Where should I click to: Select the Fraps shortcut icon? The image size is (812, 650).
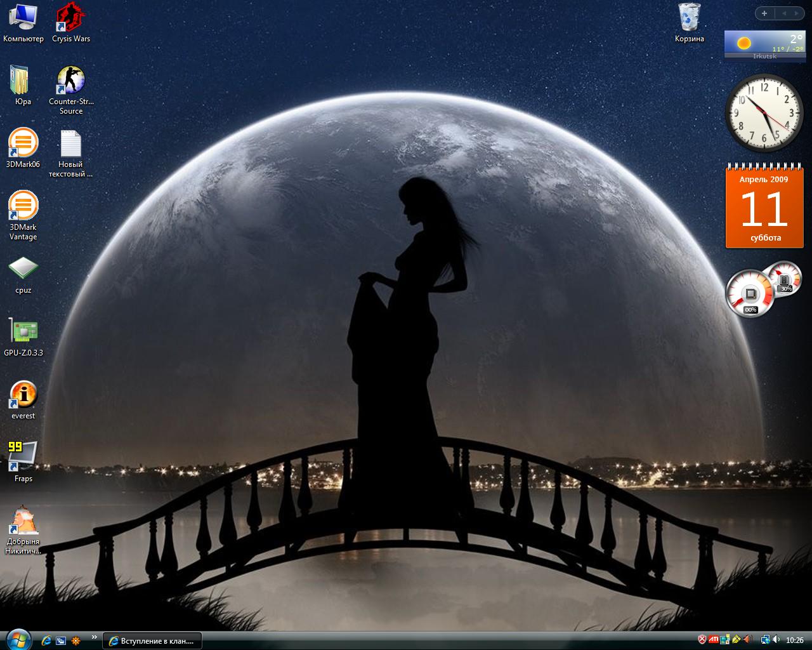point(23,462)
